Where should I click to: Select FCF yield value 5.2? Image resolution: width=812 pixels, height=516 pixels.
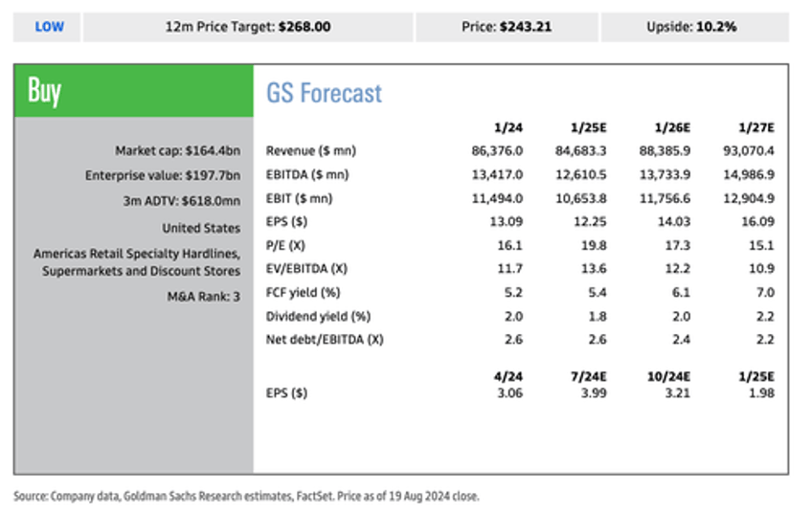coord(513,292)
